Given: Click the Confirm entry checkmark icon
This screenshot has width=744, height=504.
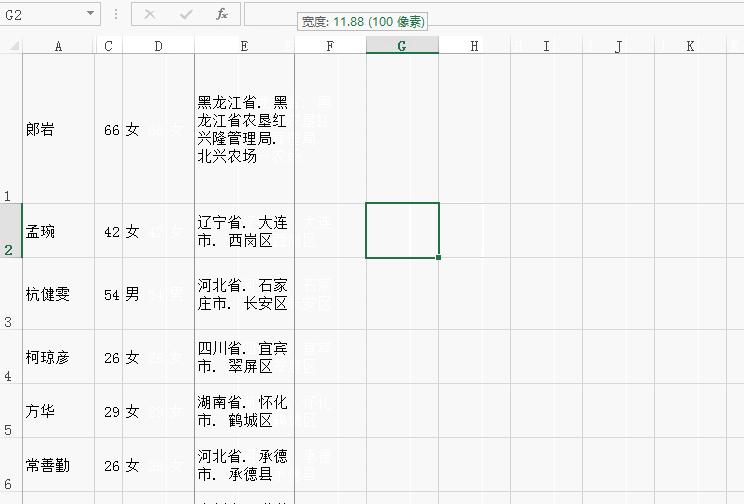Looking at the screenshot, I should (186, 15).
